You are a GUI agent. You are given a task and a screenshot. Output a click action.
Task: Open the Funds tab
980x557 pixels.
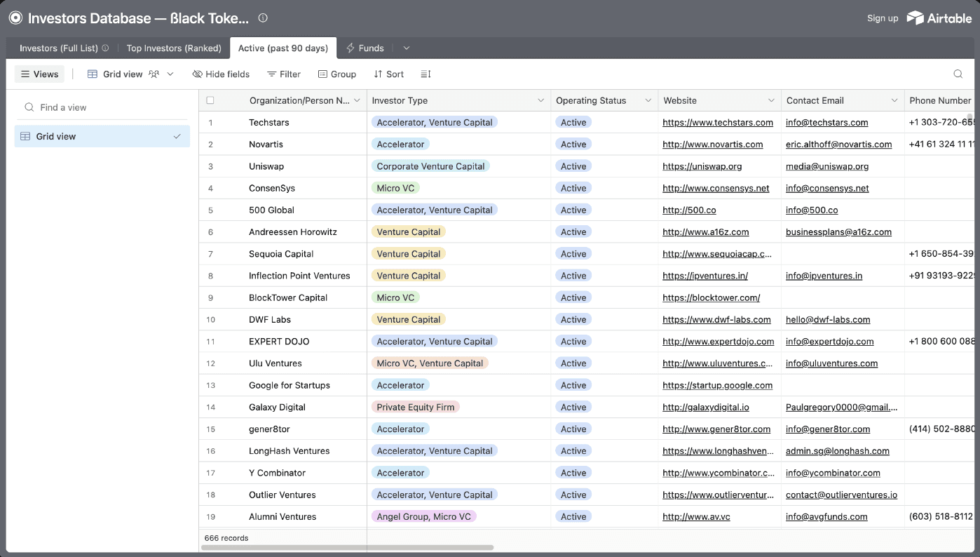365,48
